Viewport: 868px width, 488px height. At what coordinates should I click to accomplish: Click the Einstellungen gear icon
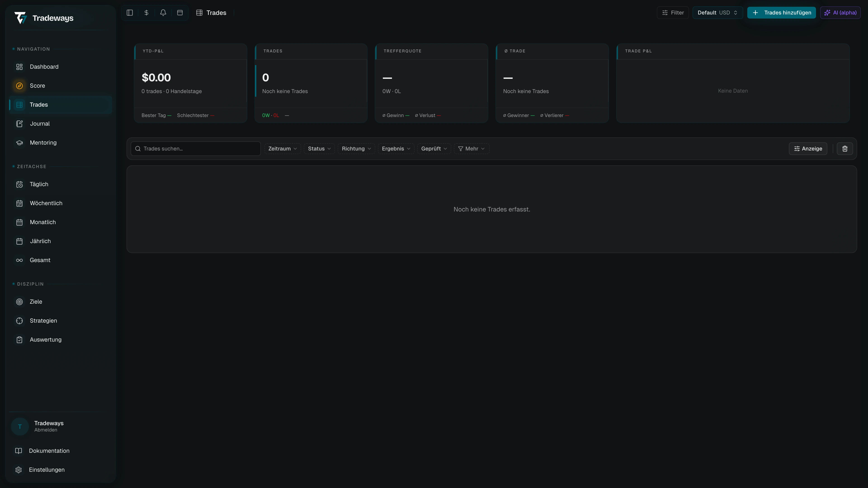(x=19, y=470)
